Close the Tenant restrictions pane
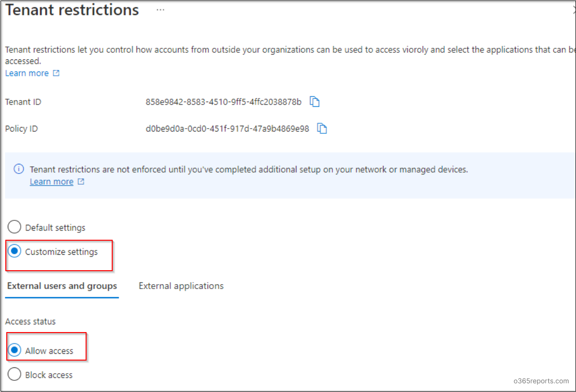This screenshot has height=392, width=576. pyautogui.click(x=573, y=9)
